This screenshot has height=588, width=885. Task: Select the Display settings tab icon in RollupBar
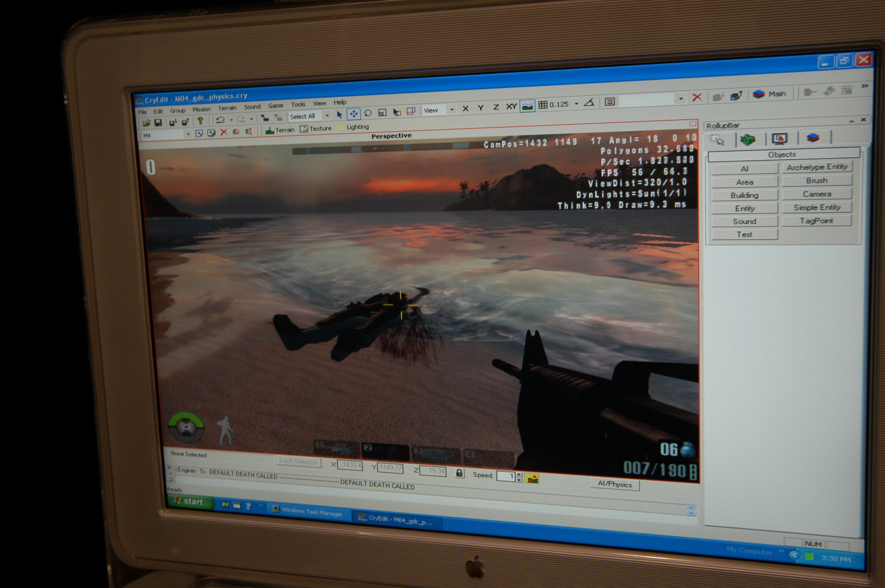pyautogui.click(x=780, y=139)
